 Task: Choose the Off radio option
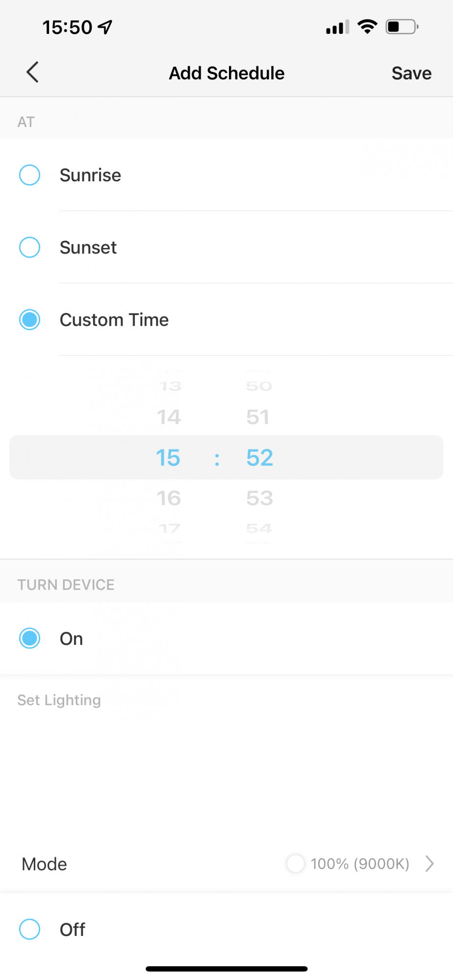click(29, 929)
